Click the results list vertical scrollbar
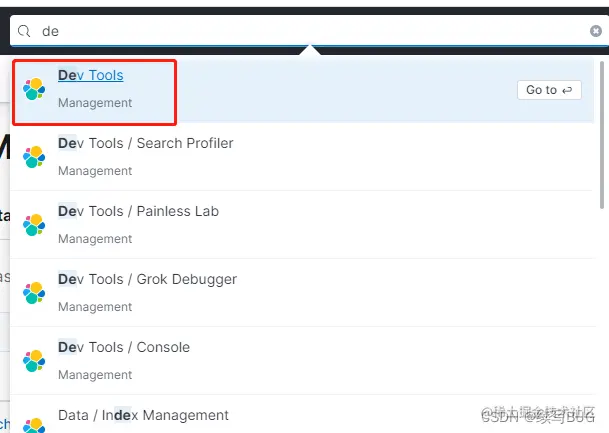Viewport: 609px width, 433px height. click(x=602, y=135)
